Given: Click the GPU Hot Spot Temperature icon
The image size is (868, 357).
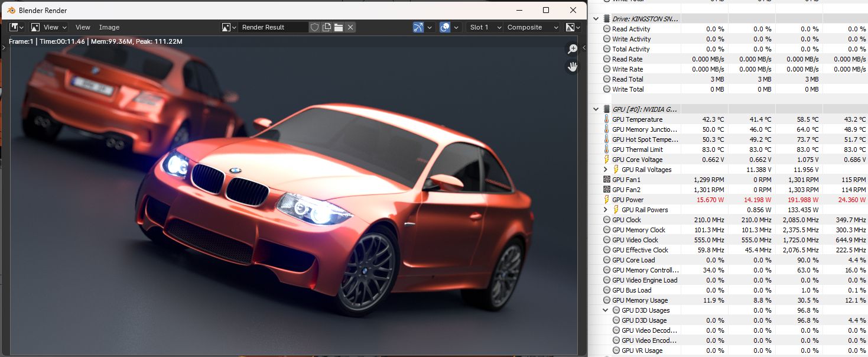Looking at the screenshot, I should [x=606, y=139].
